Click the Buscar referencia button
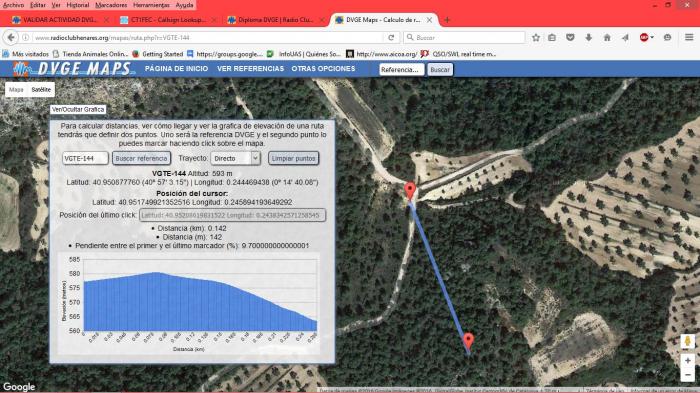Viewport: 700px width, 393px height. pos(141,159)
